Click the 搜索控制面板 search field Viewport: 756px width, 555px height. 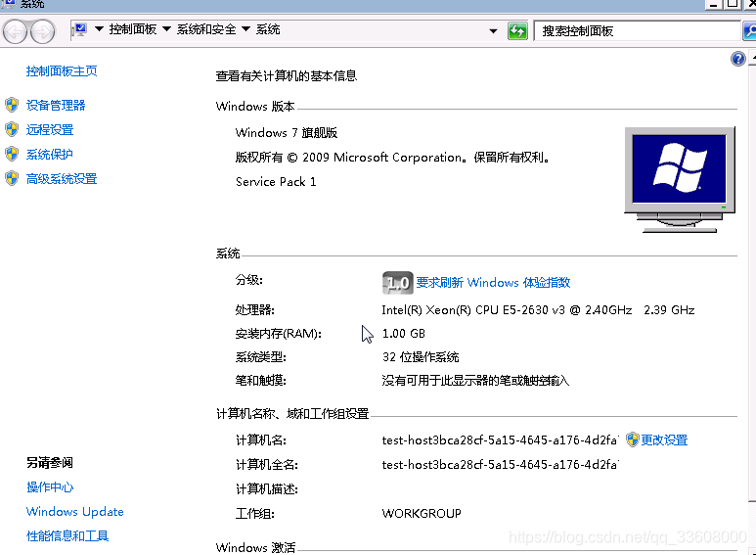637,31
